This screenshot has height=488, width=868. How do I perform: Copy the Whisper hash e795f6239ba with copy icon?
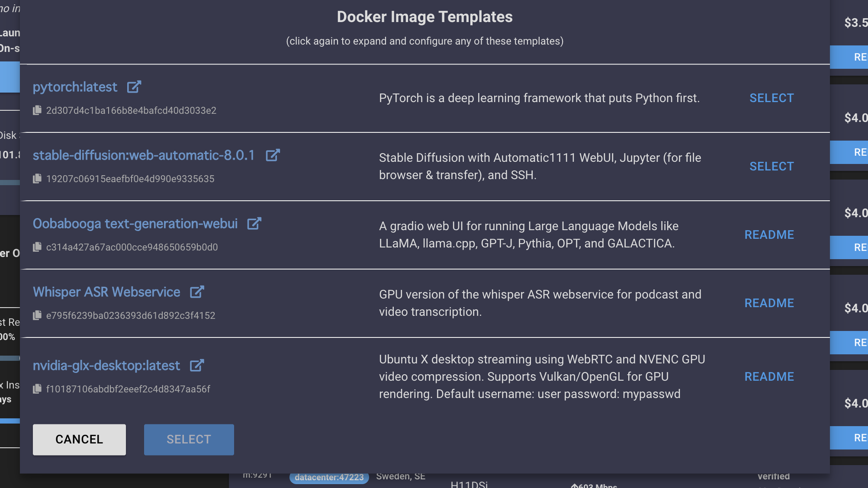tap(37, 315)
